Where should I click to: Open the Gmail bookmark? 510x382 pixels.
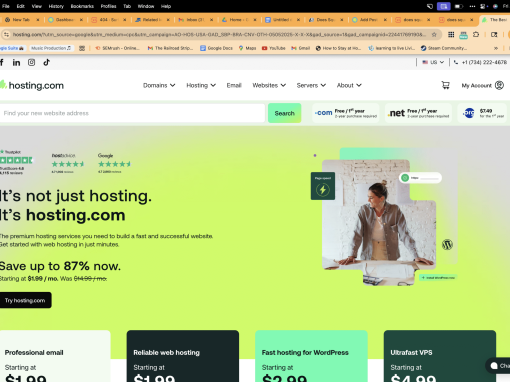[x=301, y=48]
